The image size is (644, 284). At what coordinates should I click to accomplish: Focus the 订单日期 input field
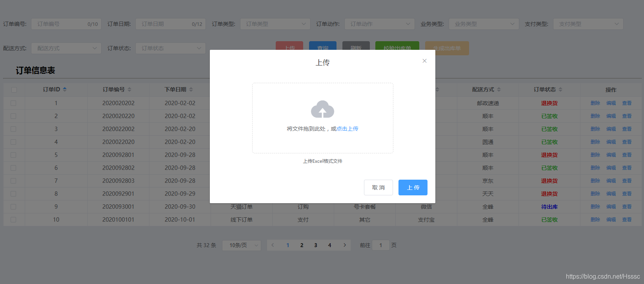pos(171,24)
